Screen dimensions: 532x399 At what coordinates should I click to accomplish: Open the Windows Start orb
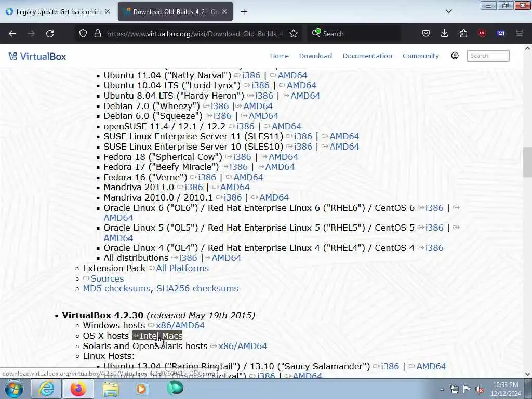[x=14, y=389]
